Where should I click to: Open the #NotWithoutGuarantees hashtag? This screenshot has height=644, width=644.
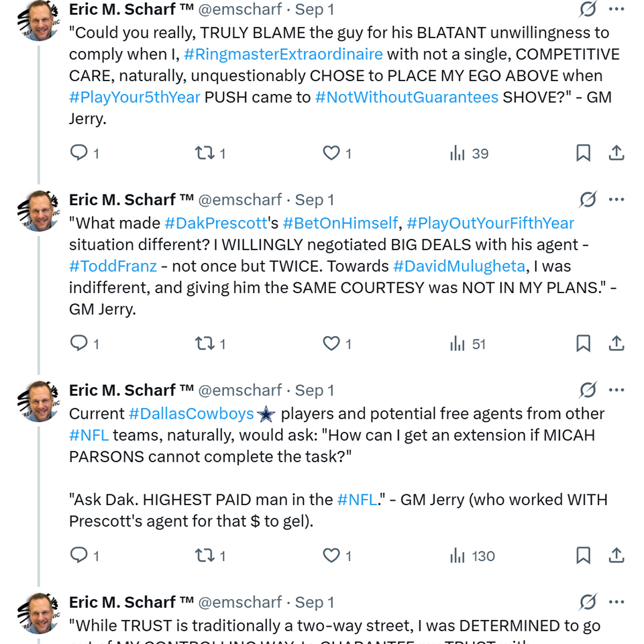407,97
